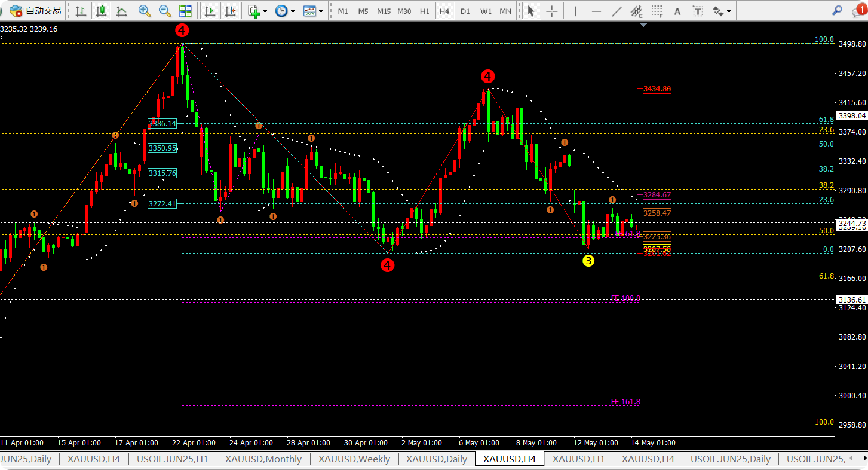Toggle the 自动交易 auto trading button
The height and width of the screenshot is (470, 868).
click(x=36, y=11)
